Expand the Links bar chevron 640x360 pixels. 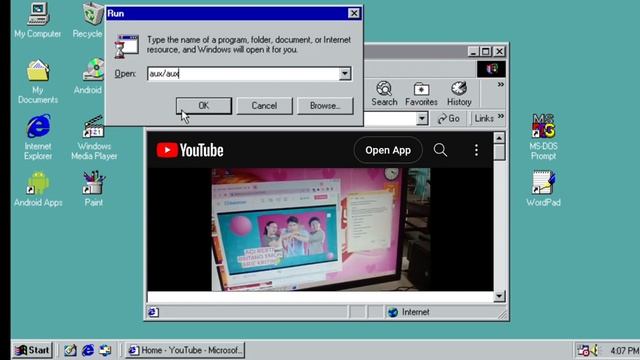[501, 117]
